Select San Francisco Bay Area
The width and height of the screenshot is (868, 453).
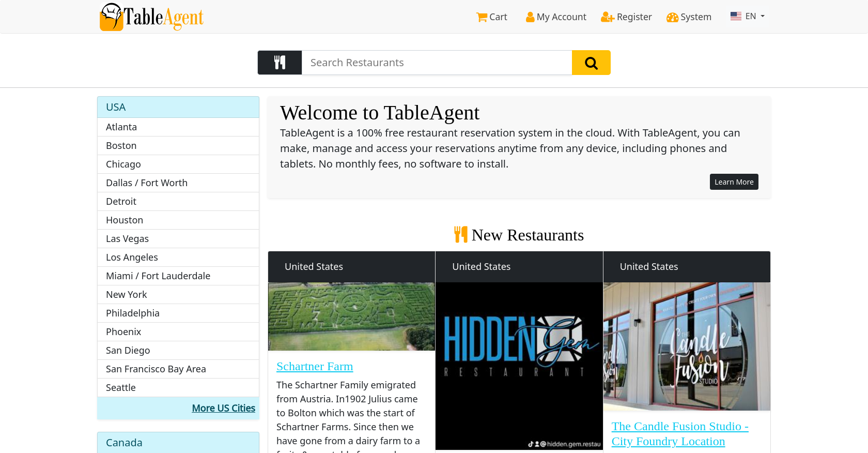click(x=178, y=369)
